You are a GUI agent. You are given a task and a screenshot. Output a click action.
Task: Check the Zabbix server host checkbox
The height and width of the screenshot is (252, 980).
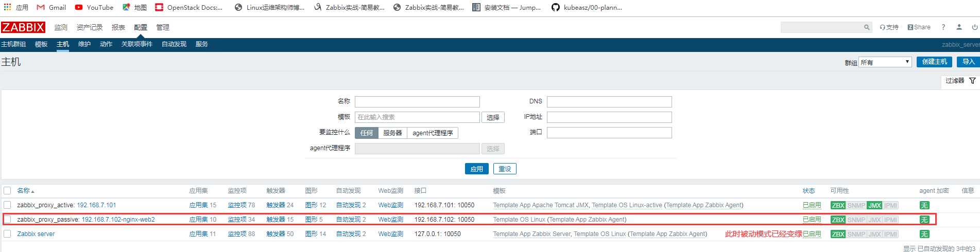(7, 233)
